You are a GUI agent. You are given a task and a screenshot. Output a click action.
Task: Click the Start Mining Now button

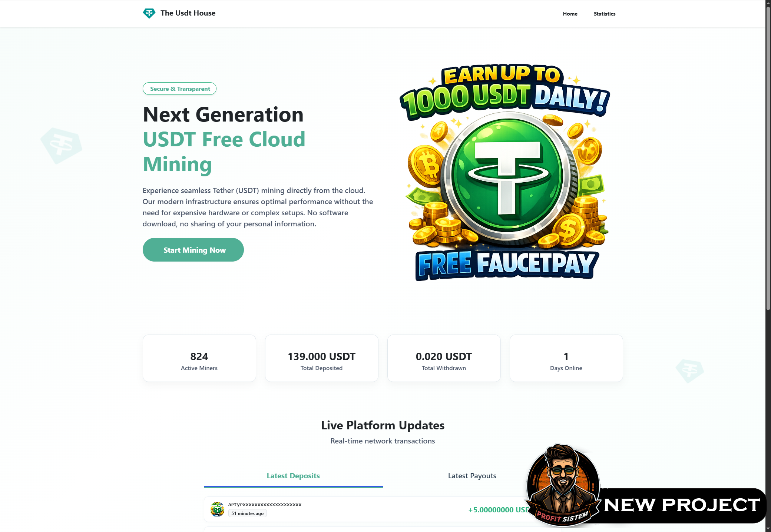coord(193,250)
